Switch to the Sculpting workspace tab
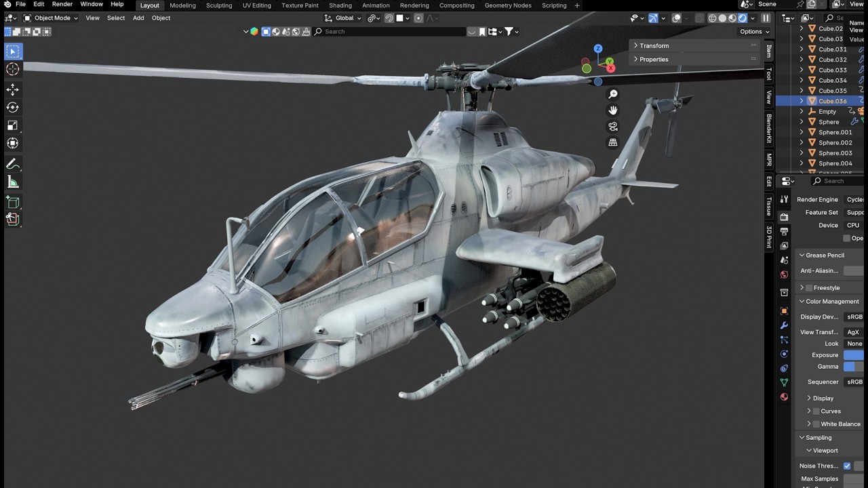 [219, 5]
